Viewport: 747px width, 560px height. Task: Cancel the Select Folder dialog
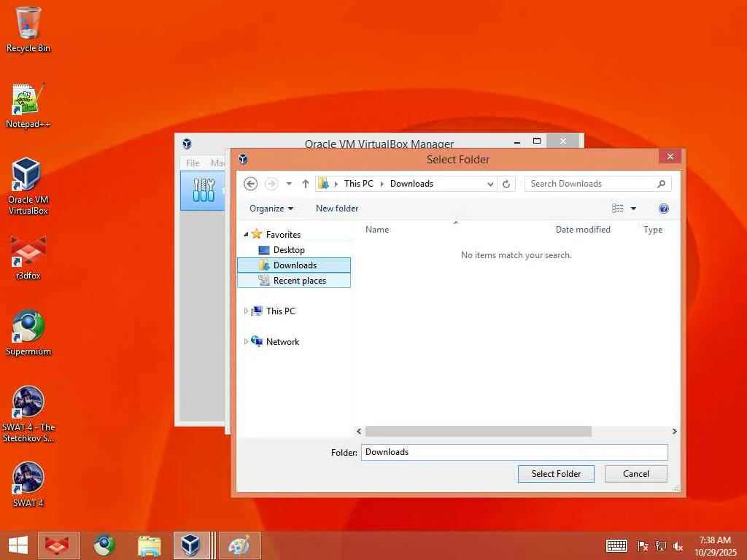tap(636, 474)
